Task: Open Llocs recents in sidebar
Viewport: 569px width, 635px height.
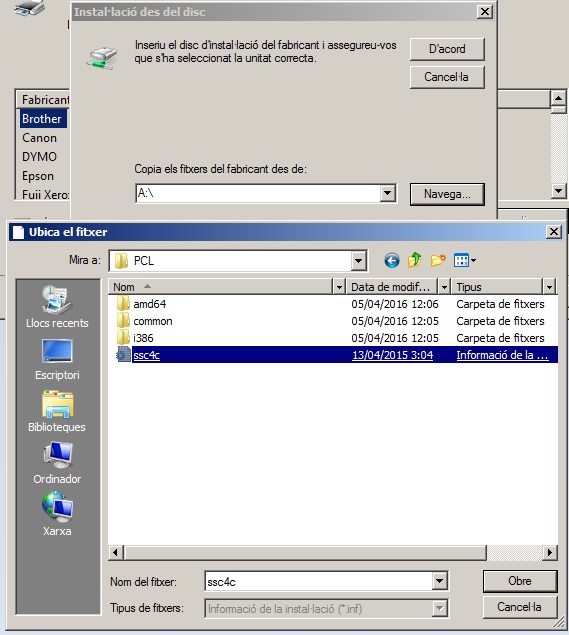Action: click(x=57, y=306)
